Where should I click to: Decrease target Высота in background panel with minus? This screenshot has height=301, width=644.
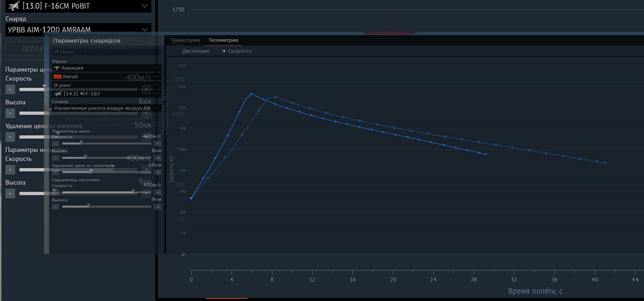pos(11,113)
